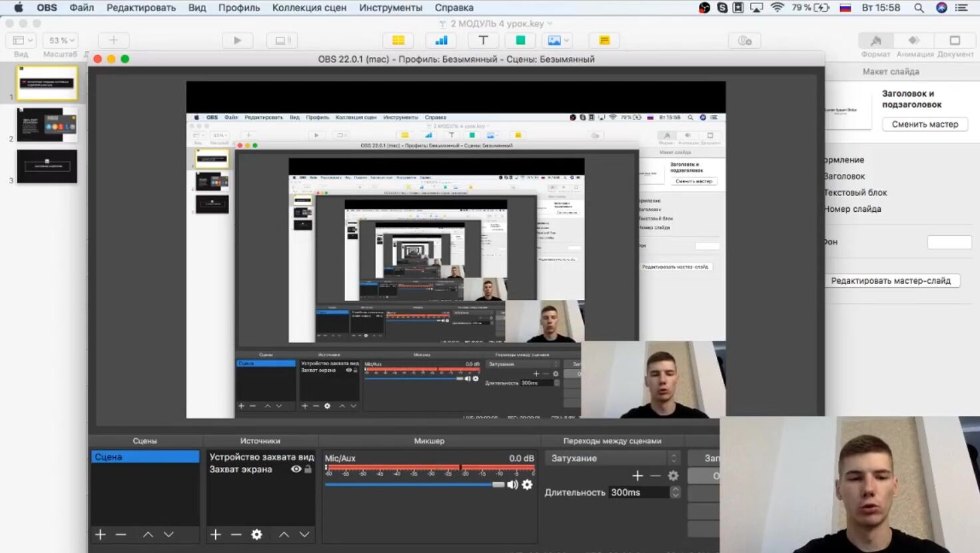The height and width of the screenshot is (553, 980).
Task: Move the source up in the Источники list
Action: [x=284, y=534]
